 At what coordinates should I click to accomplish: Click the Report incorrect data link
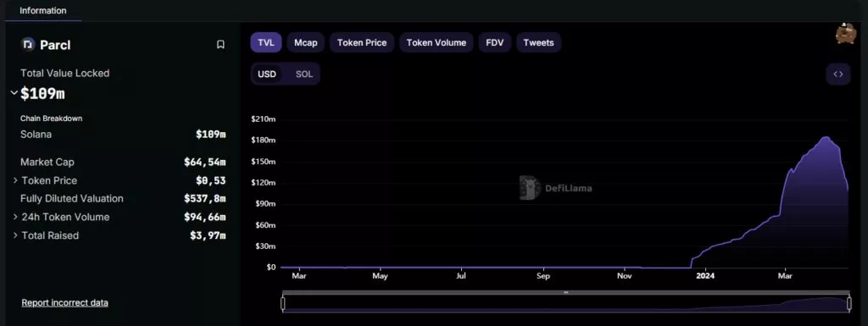(x=64, y=303)
